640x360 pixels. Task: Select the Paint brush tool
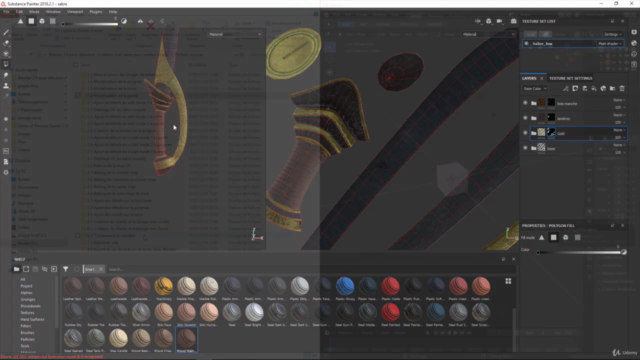point(6,32)
